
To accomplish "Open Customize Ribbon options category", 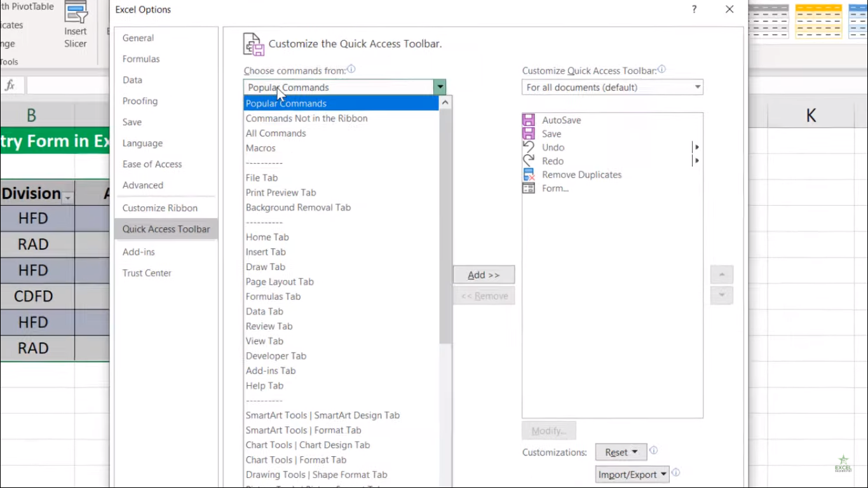I will click(x=166, y=208).
